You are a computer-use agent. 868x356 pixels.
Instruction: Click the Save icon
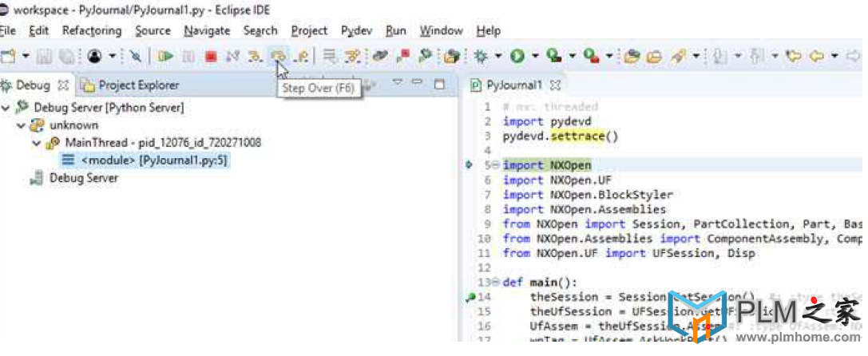click(44, 55)
